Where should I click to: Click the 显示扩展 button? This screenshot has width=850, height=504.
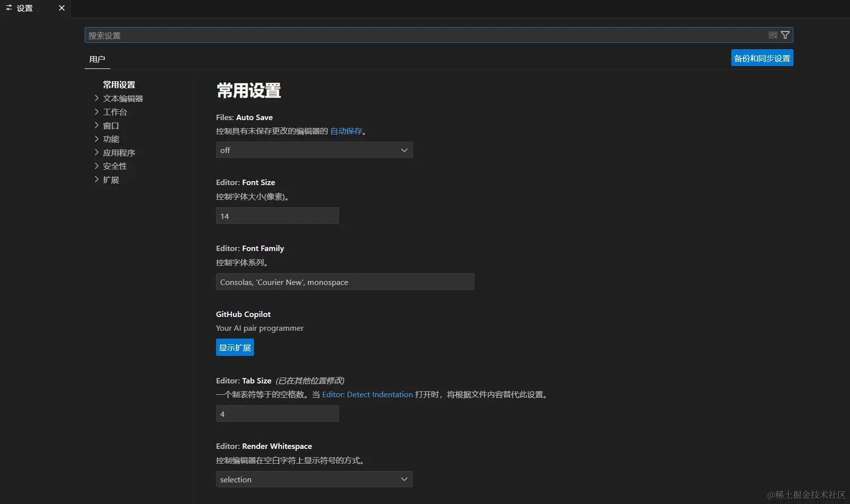(235, 347)
